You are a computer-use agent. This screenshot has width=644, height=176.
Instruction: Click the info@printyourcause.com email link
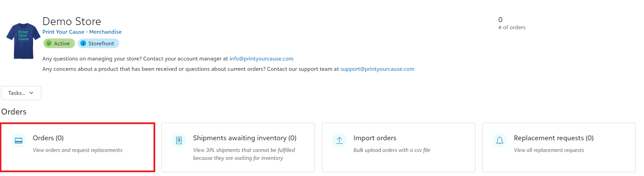261,58
